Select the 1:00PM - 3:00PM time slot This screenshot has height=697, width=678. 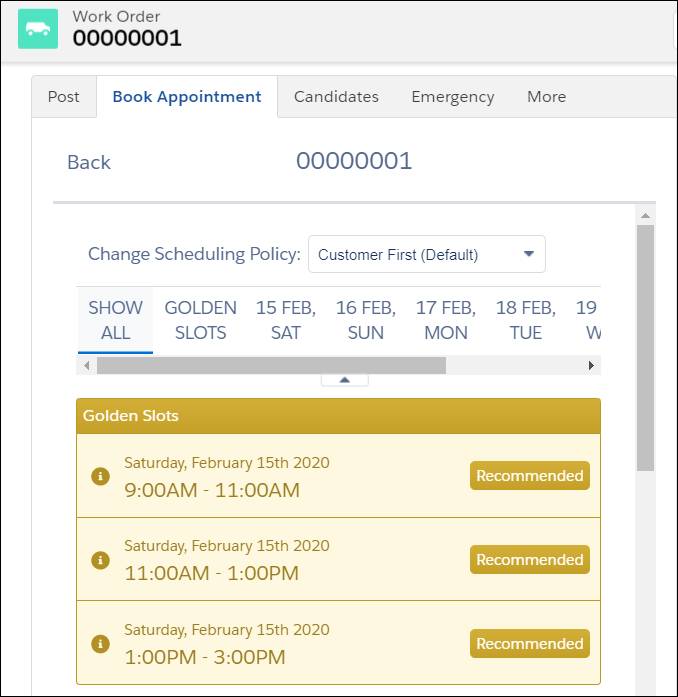tap(338, 643)
